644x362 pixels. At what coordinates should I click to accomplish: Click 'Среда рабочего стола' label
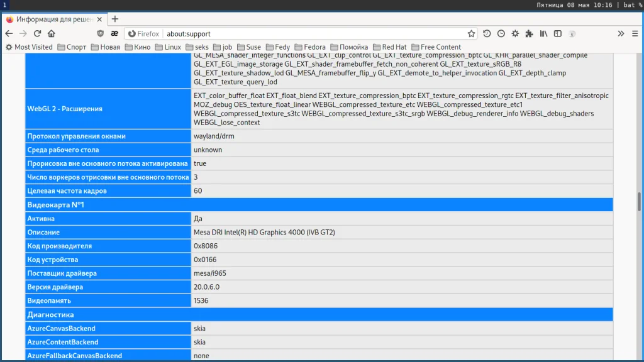pyautogui.click(x=63, y=150)
